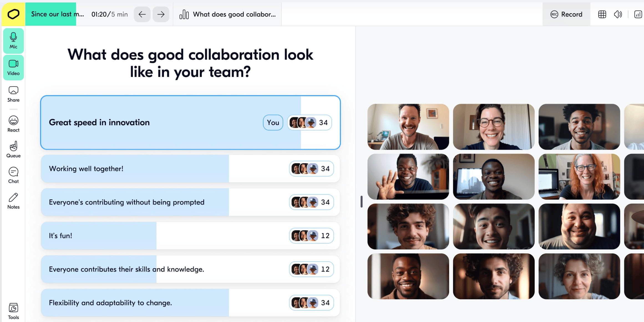Screen dimensions: 644x322
Task: Click the 'You' badge on first option
Action: click(273, 122)
